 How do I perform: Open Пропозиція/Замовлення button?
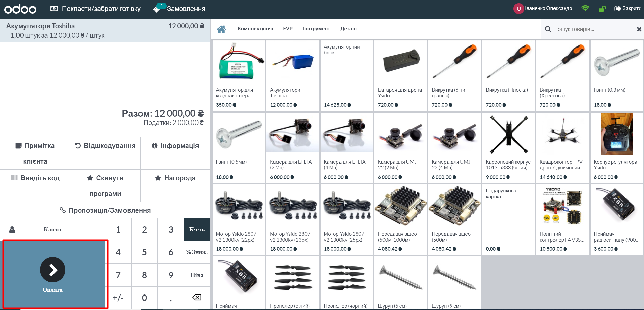click(105, 210)
